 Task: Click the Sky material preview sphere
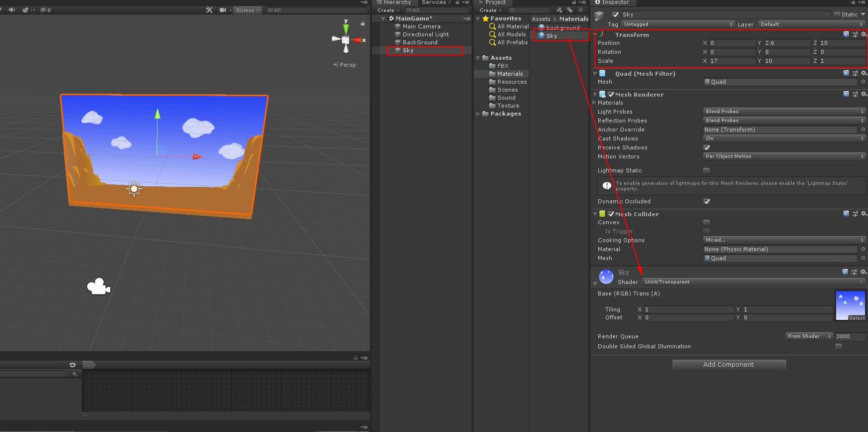606,276
